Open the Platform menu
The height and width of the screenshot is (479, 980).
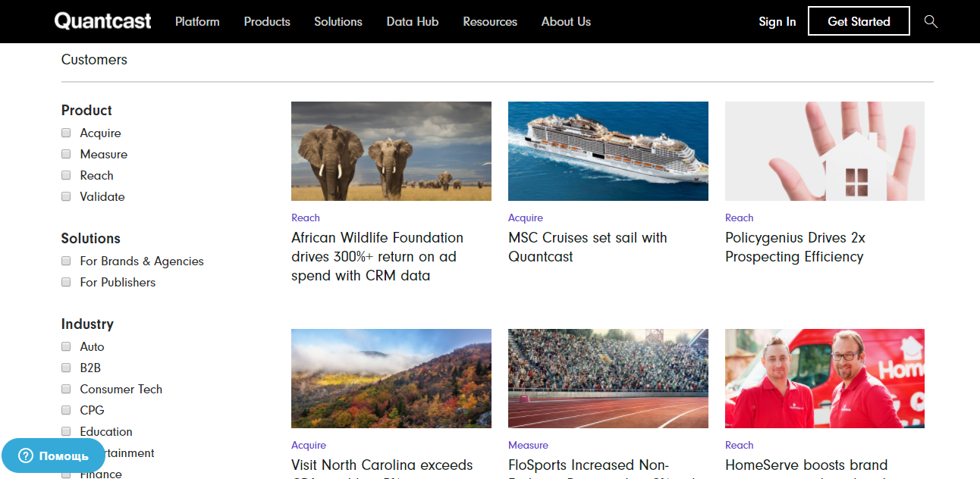tap(197, 21)
